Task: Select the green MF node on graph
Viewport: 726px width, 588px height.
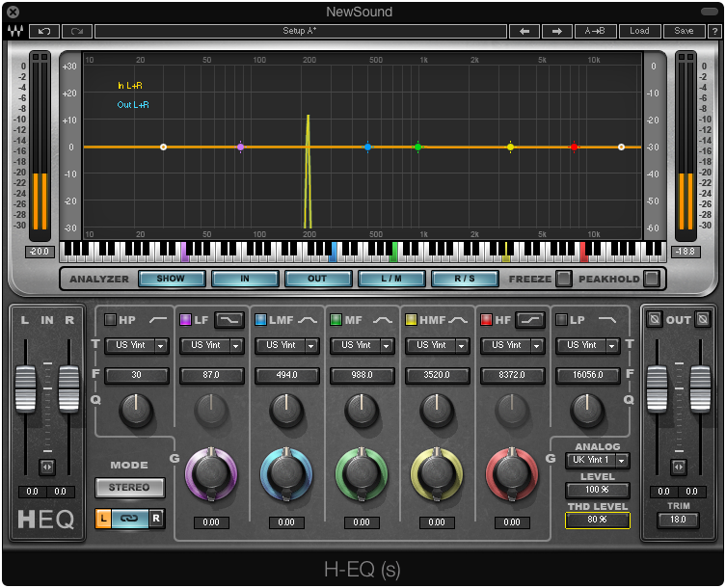Action: click(417, 147)
